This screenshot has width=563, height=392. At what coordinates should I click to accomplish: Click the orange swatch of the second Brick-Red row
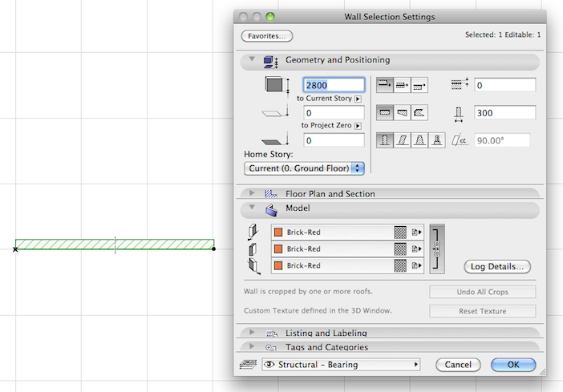tap(278, 249)
